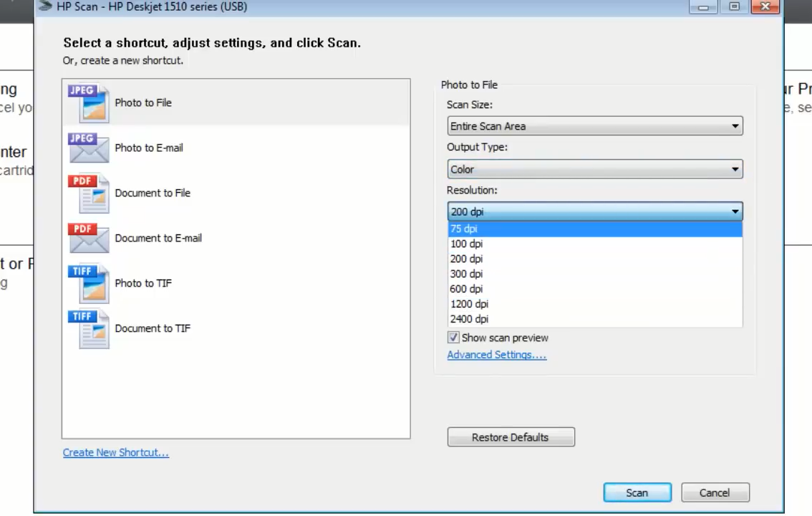This screenshot has height=516, width=812.
Task: Minimize the HP Scan window
Action: [x=702, y=6]
